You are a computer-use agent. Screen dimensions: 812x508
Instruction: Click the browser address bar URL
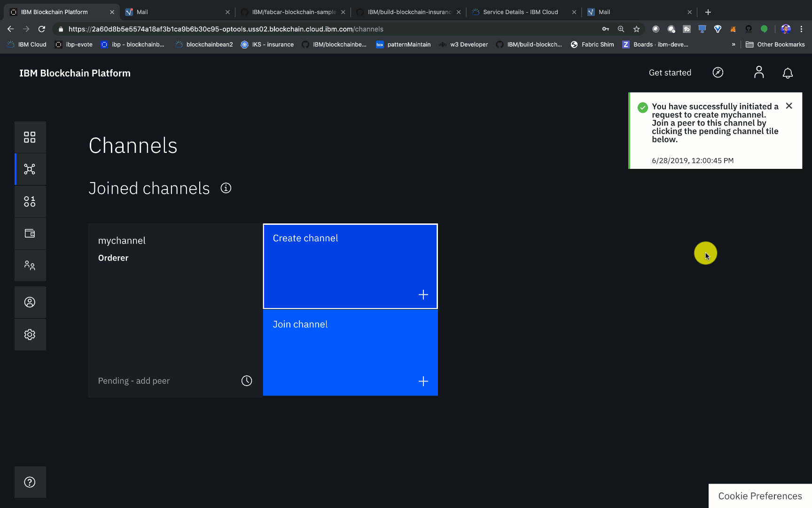pos(226,29)
